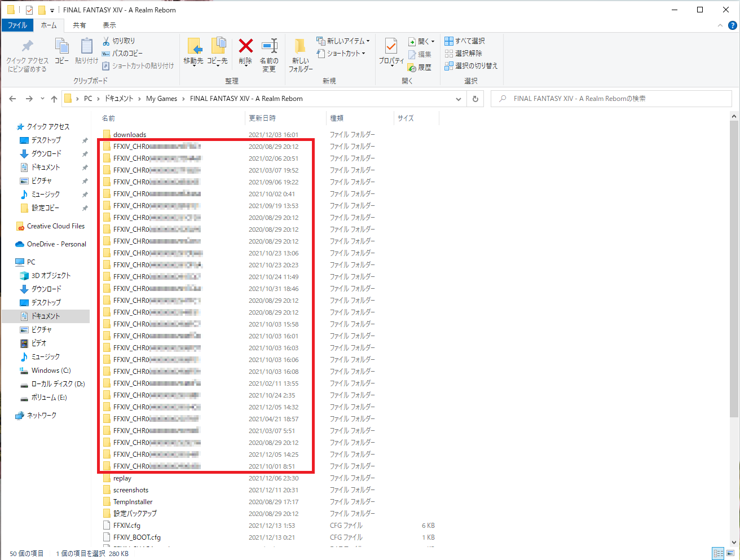Open New item (新しいアイテム) dropdown
Screen dimensions: 740x560
343,41
